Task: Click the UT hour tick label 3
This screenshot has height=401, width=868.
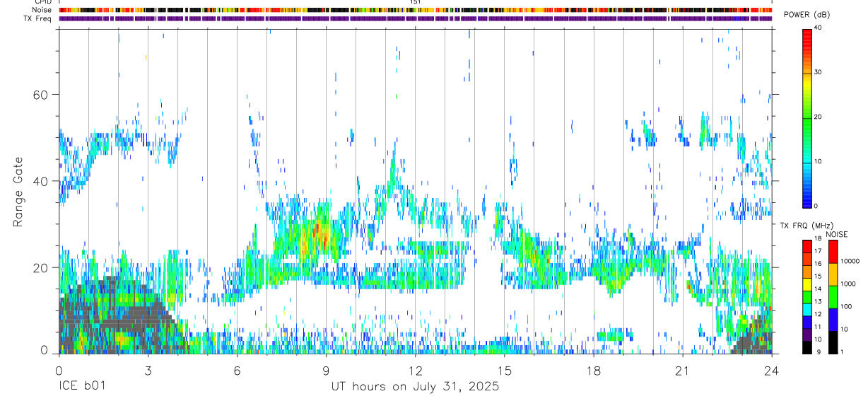Action: point(148,370)
